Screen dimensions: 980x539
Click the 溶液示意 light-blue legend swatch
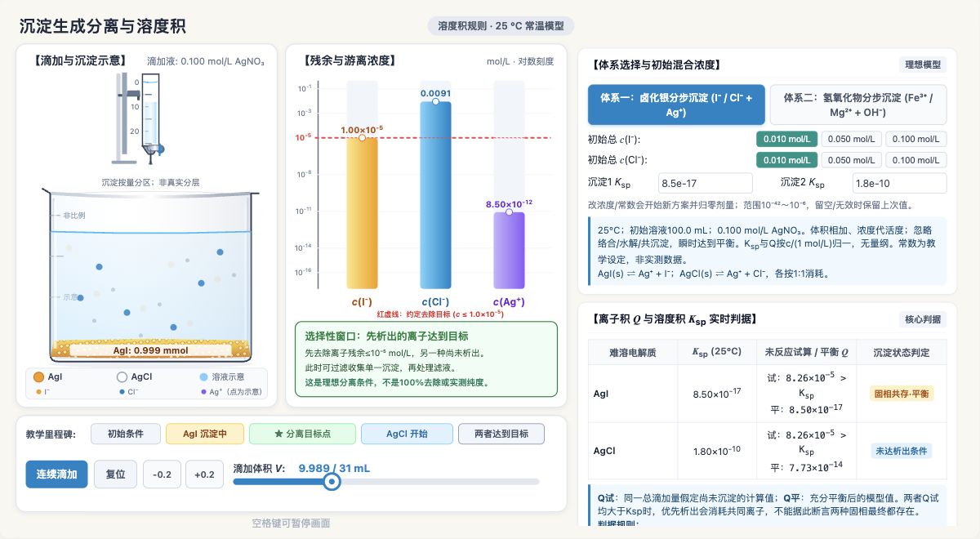(204, 377)
